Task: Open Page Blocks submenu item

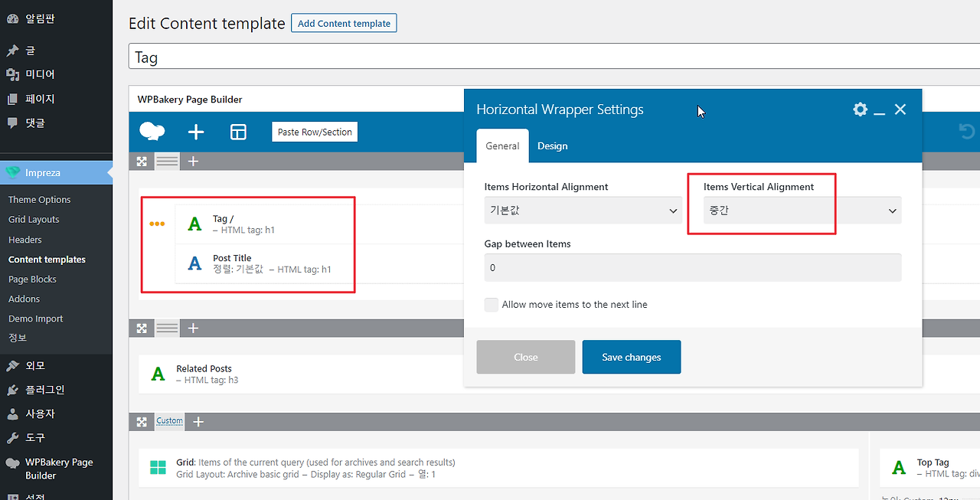Action: pyautogui.click(x=32, y=279)
